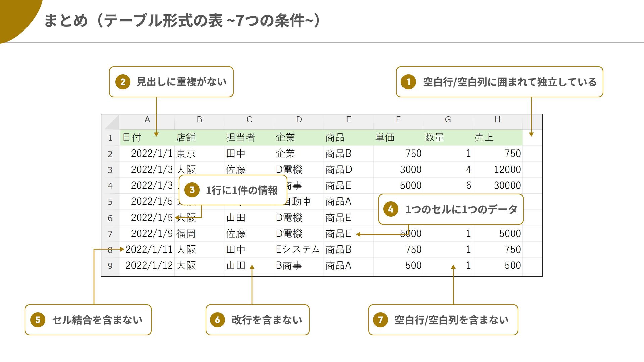Select the D電機 cell in row 6
Image resolution: width=644 pixels, height=362 pixels.
[x=299, y=218]
